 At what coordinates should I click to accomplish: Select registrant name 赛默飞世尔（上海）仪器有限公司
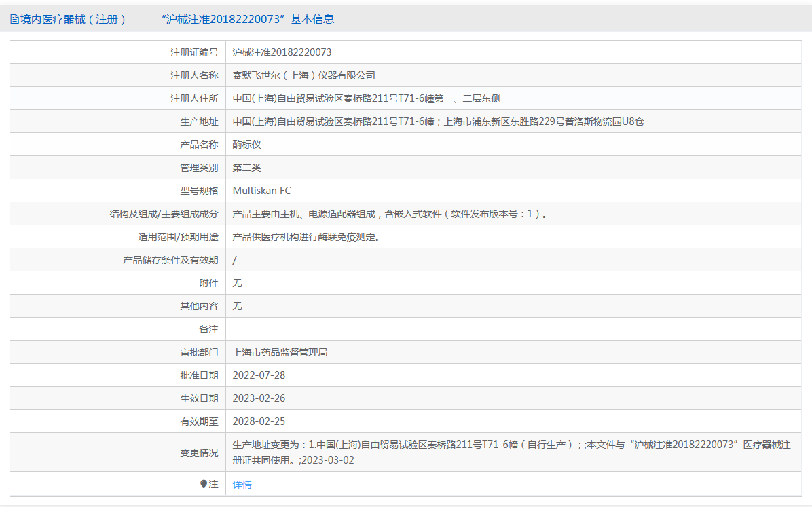pos(303,75)
